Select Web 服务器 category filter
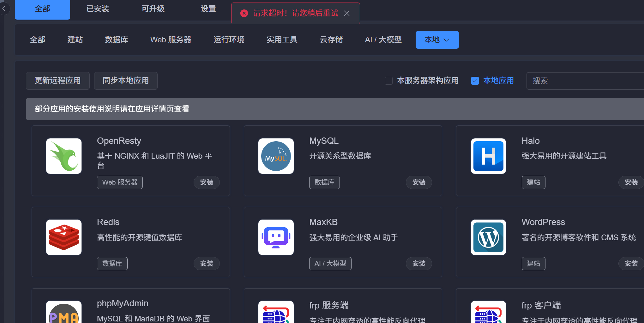This screenshot has height=323, width=644. coord(171,40)
